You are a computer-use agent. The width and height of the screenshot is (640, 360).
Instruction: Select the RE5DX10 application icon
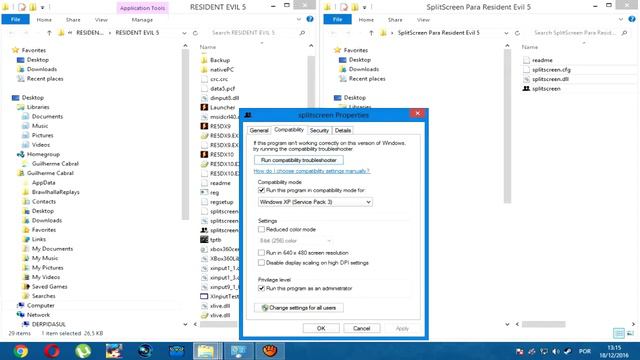(x=204, y=154)
